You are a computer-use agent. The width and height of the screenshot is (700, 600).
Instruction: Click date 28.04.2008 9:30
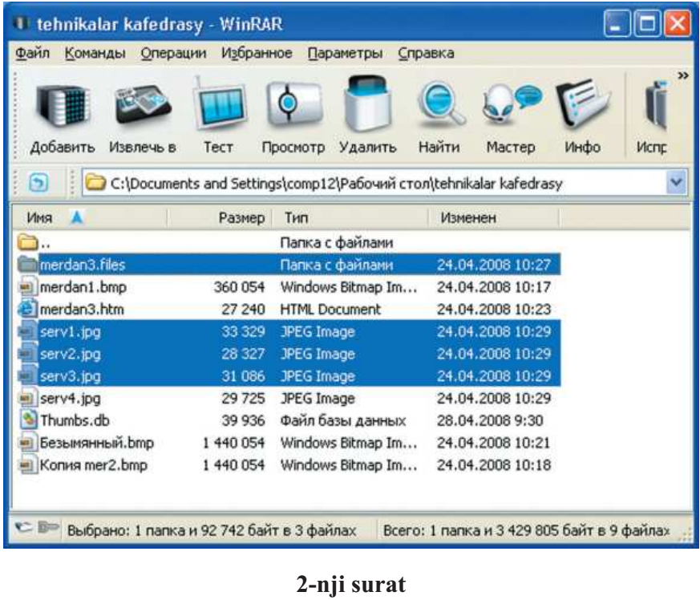(x=490, y=420)
